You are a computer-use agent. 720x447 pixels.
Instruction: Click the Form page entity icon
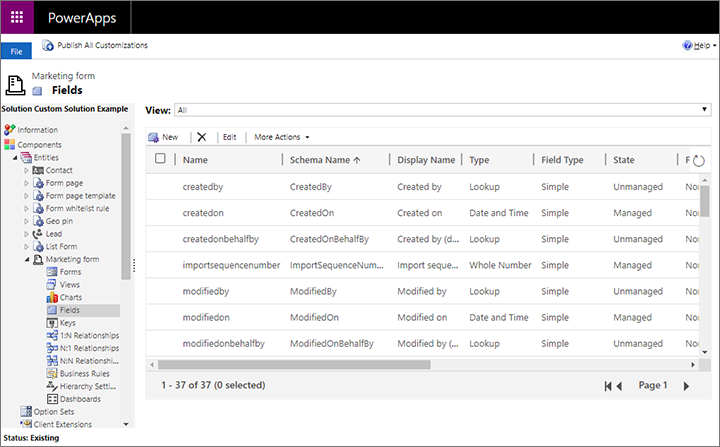coord(39,183)
